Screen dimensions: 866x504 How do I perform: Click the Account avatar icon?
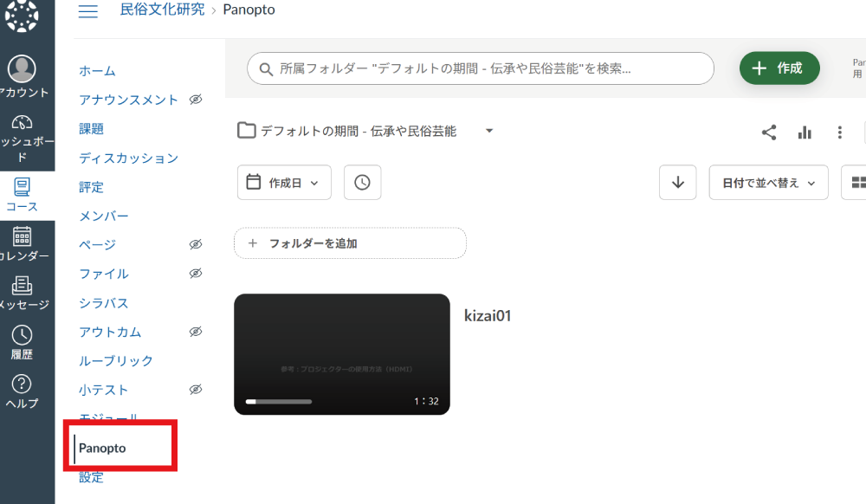coord(23,69)
